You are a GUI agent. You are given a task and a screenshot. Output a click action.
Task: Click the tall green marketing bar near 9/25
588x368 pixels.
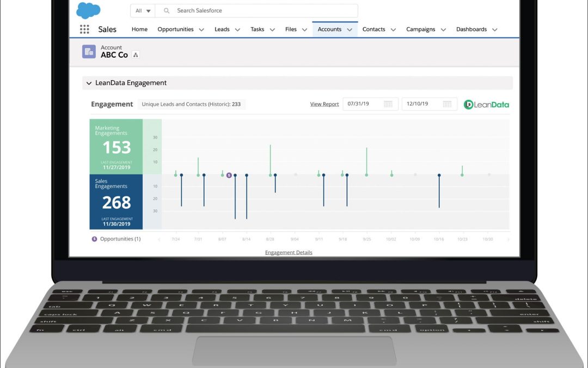366,161
